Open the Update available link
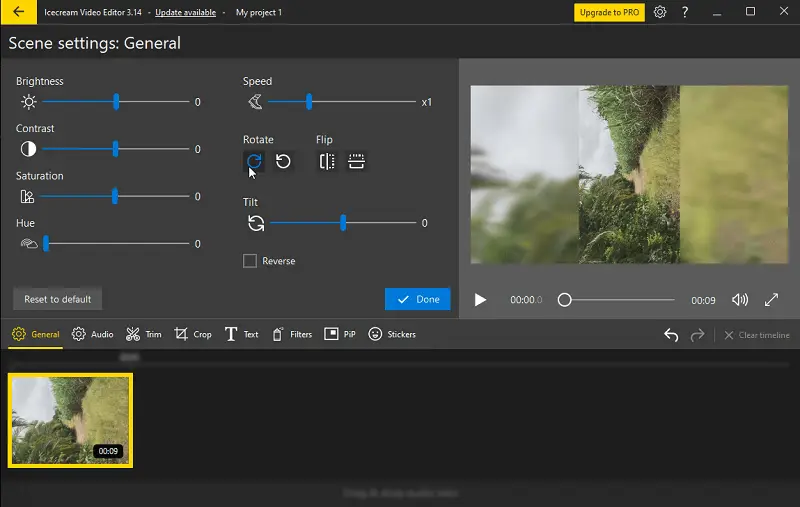Viewport: 800px width, 507px height. point(185,12)
